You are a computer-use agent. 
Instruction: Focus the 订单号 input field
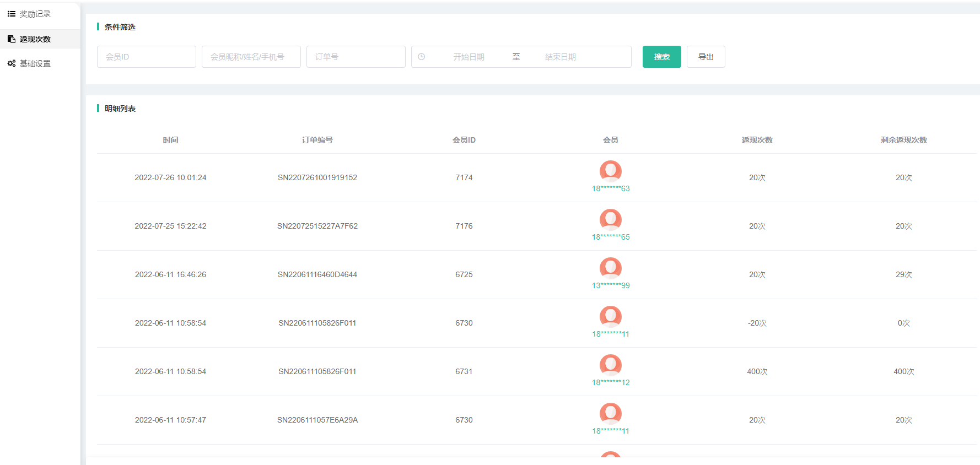click(356, 57)
